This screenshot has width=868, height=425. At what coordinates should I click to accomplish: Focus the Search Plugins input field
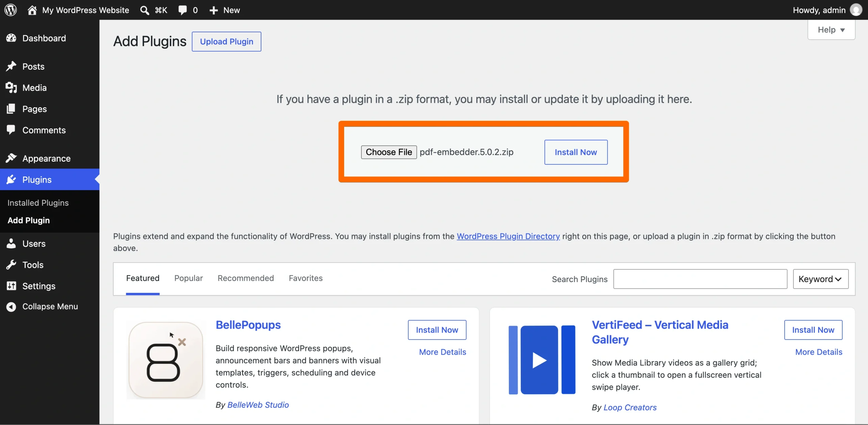(x=700, y=279)
